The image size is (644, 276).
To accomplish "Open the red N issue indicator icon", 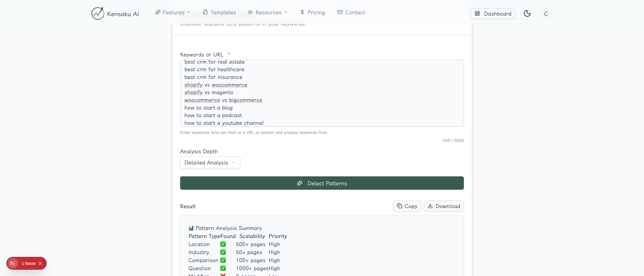I will [x=13, y=263].
